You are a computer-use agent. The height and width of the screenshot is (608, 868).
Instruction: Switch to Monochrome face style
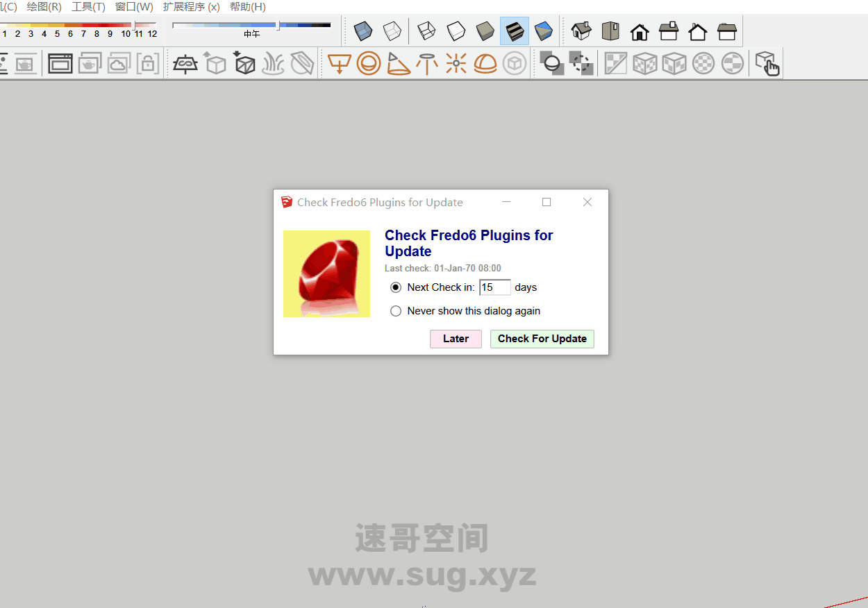coord(544,31)
